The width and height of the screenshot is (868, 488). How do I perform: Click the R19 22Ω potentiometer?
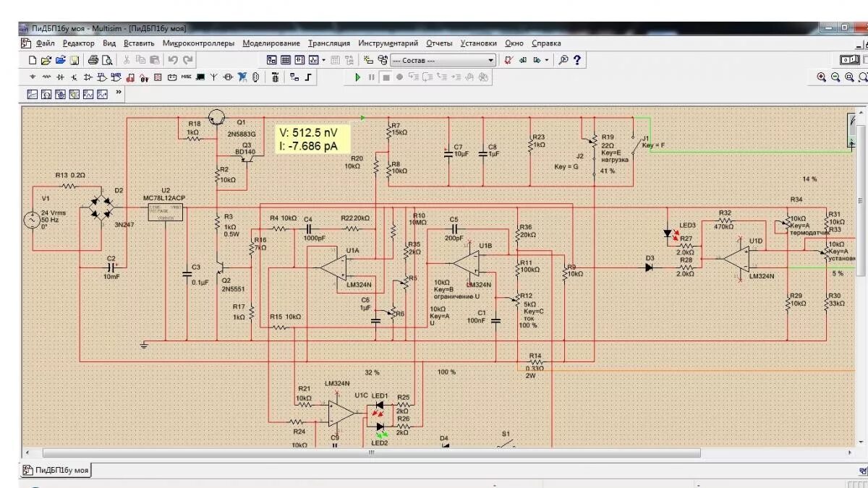(x=595, y=142)
